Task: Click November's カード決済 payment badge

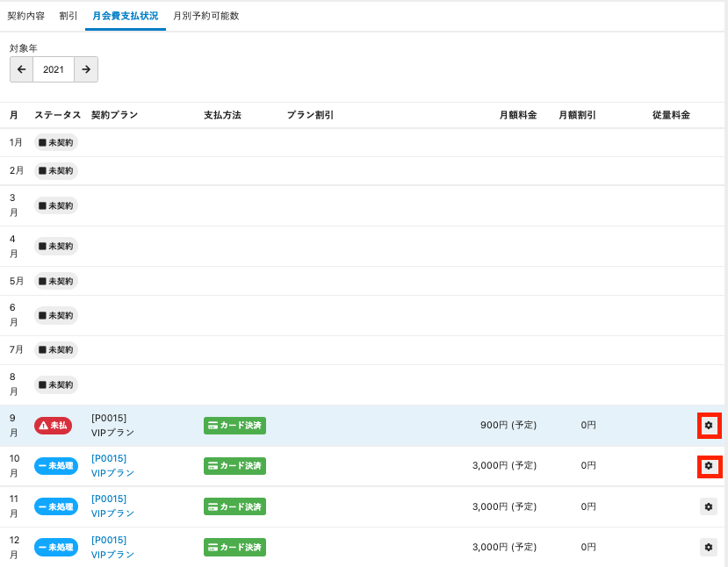Action: coord(234,506)
